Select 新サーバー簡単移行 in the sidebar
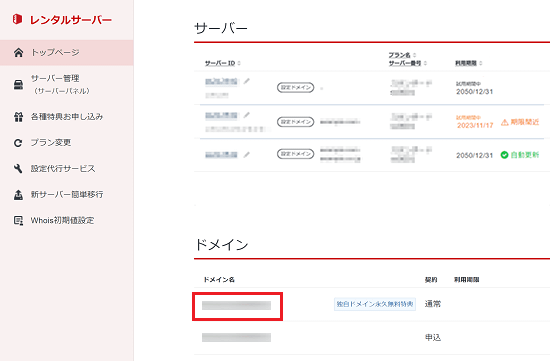This screenshot has width=550, height=361. coord(67,194)
